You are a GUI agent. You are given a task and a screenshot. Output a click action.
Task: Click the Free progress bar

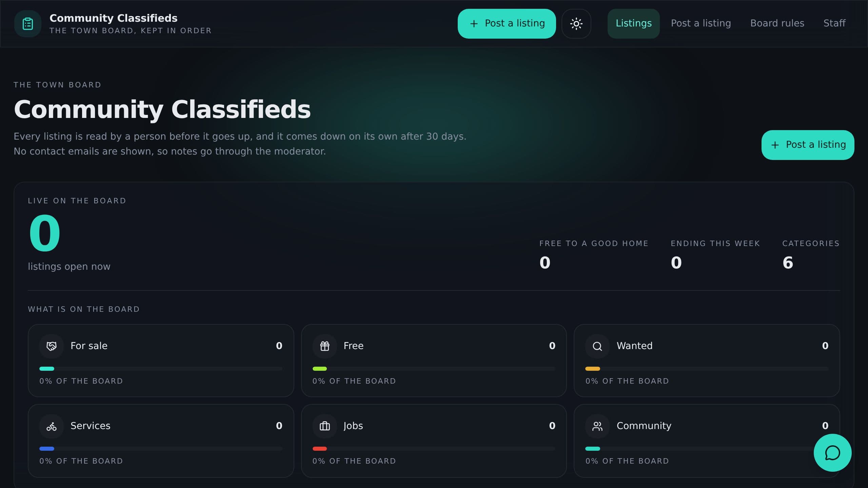(434, 369)
